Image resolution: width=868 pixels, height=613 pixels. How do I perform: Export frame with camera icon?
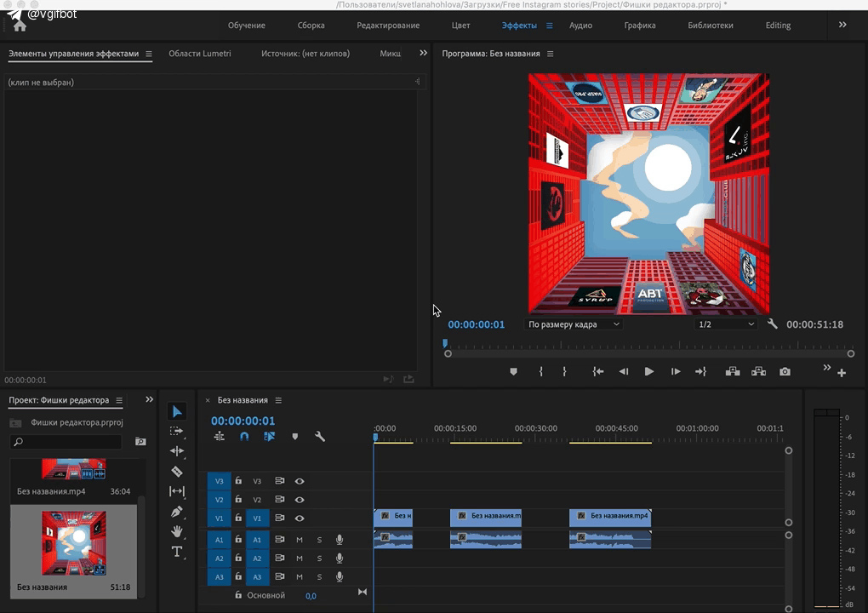[785, 371]
